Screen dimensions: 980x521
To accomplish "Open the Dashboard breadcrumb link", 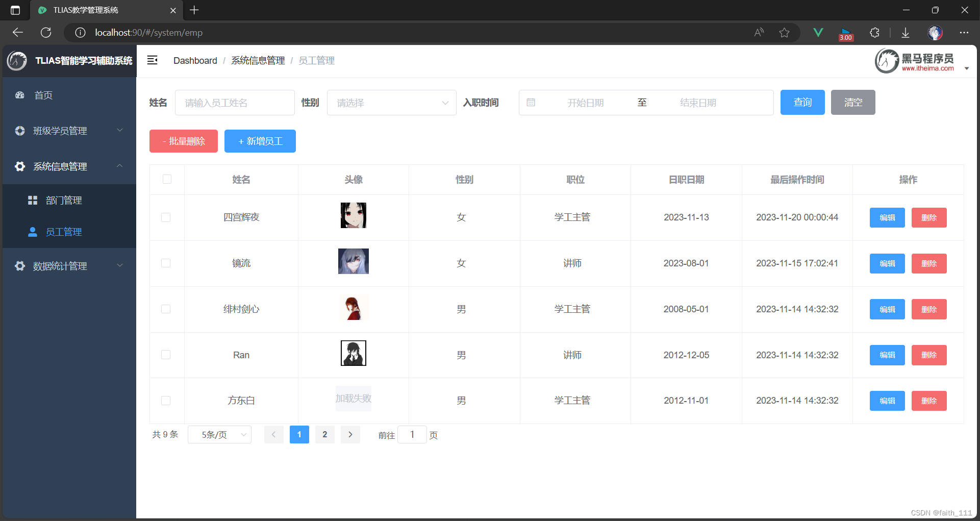I will point(195,60).
